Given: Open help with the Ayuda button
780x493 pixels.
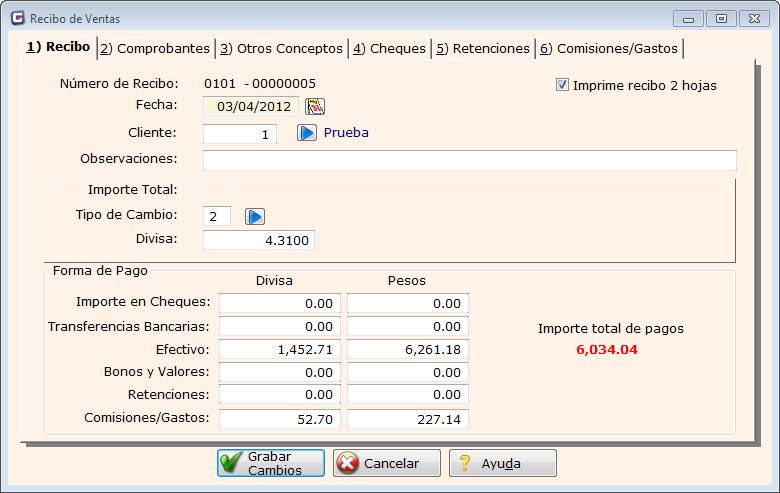Looking at the screenshot, I should point(503,463).
